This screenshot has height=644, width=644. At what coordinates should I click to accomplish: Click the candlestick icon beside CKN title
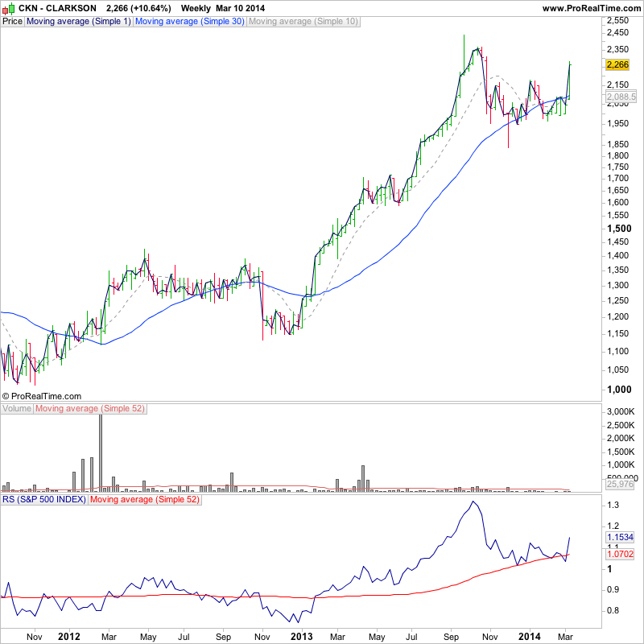pos(9,8)
